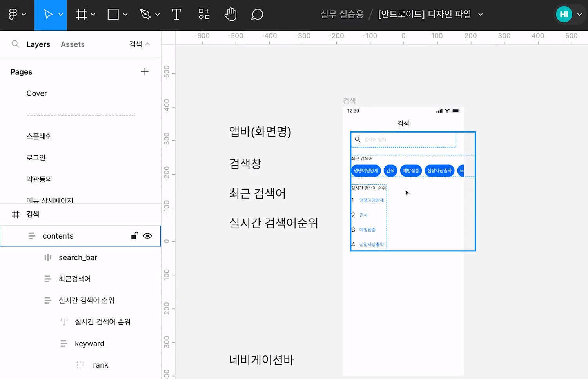The width and height of the screenshot is (588, 379).
Task: Open the Resources components tool
Action: (x=204, y=15)
